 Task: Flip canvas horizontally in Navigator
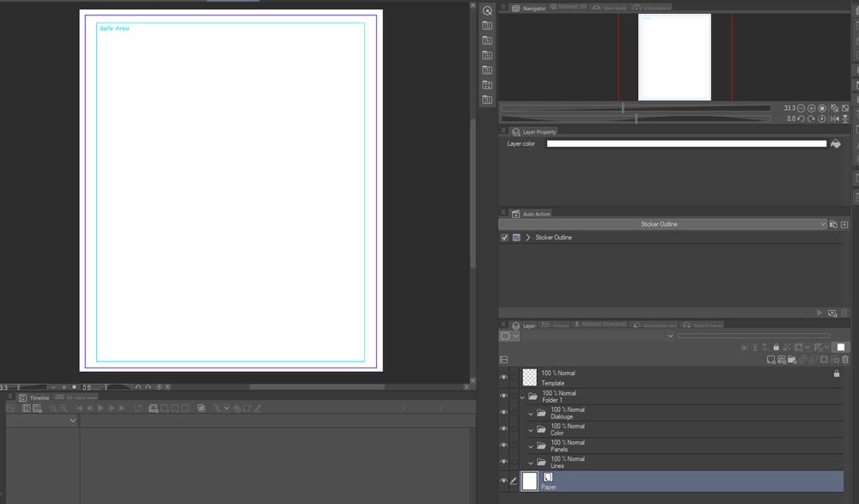click(834, 118)
